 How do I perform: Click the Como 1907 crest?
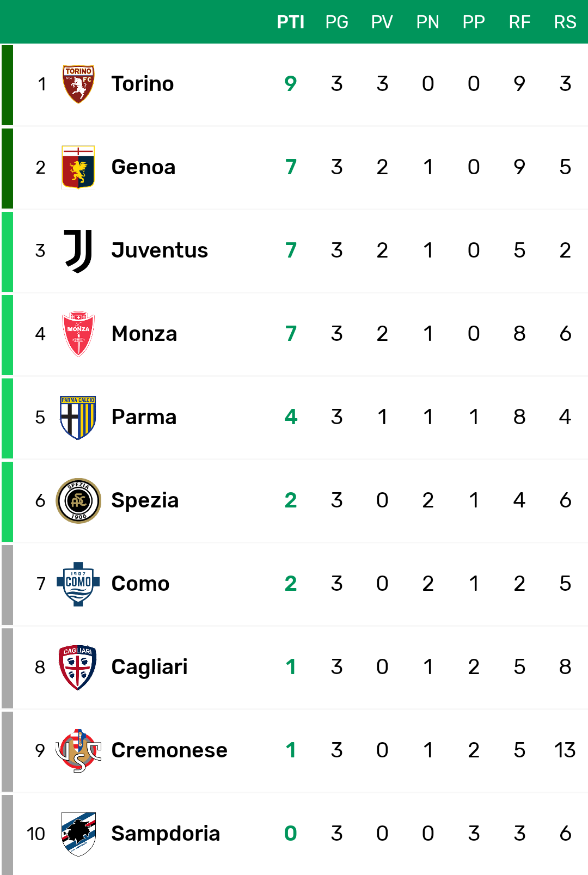78,584
